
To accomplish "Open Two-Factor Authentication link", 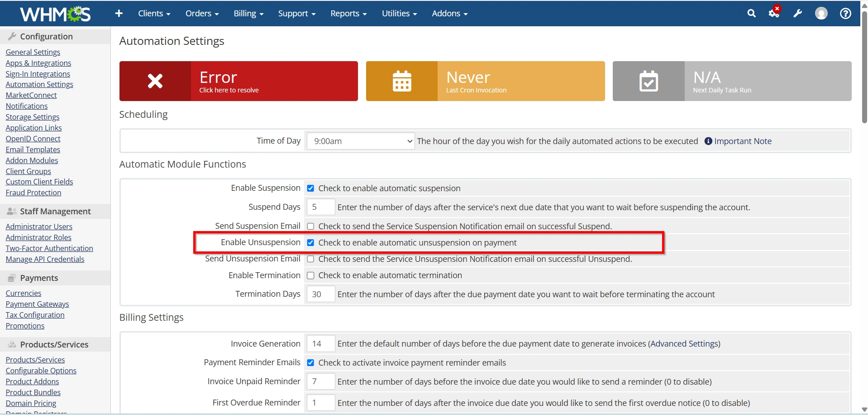I will tap(49, 248).
